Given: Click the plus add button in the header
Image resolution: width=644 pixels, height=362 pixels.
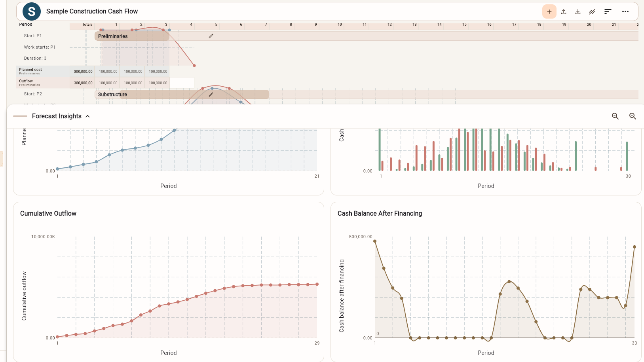Looking at the screenshot, I should coord(549,11).
